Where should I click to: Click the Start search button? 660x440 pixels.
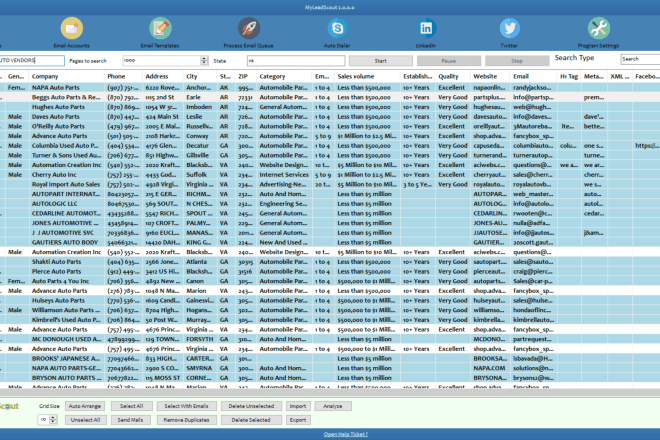coord(381,61)
